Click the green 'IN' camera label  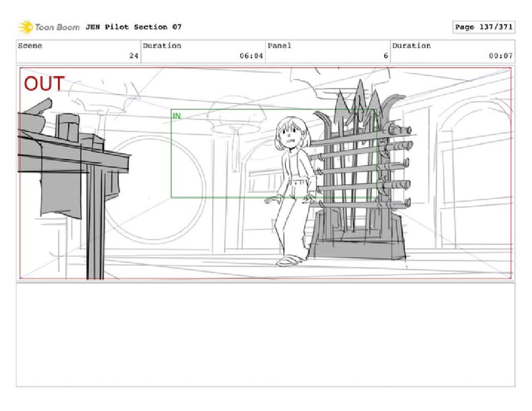point(177,116)
